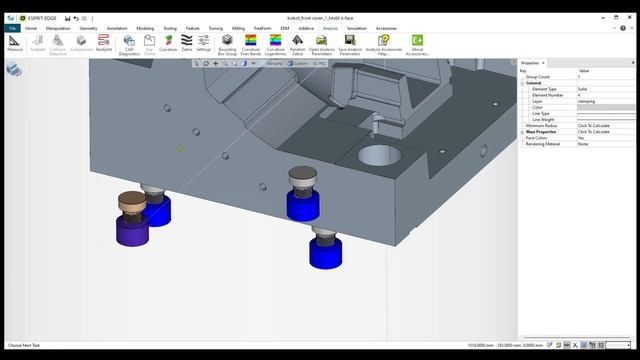Click the rotate icon in viewport toolbar
Screen dimensions: 640x360
point(206,63)
